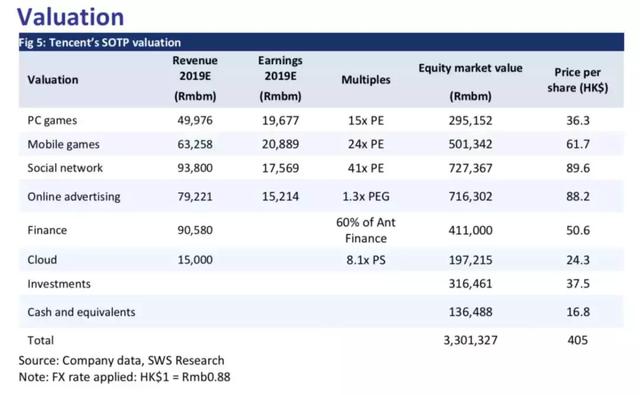Click the Equity market value header
The width and height of the screenshot is (640, 395).
pyautogui.click(x=470, y=82)
